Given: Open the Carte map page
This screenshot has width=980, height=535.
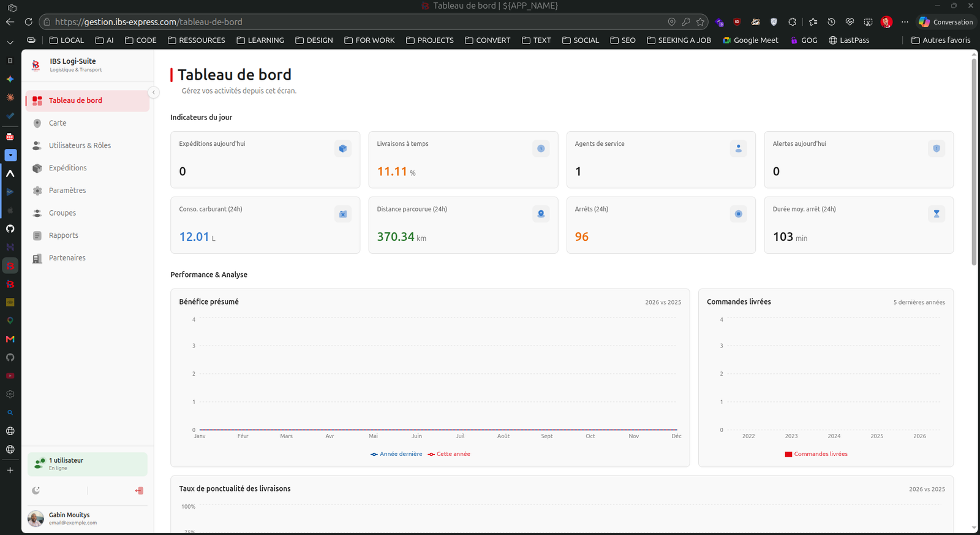Looking at the screenshot, I should tap(88, 123).
